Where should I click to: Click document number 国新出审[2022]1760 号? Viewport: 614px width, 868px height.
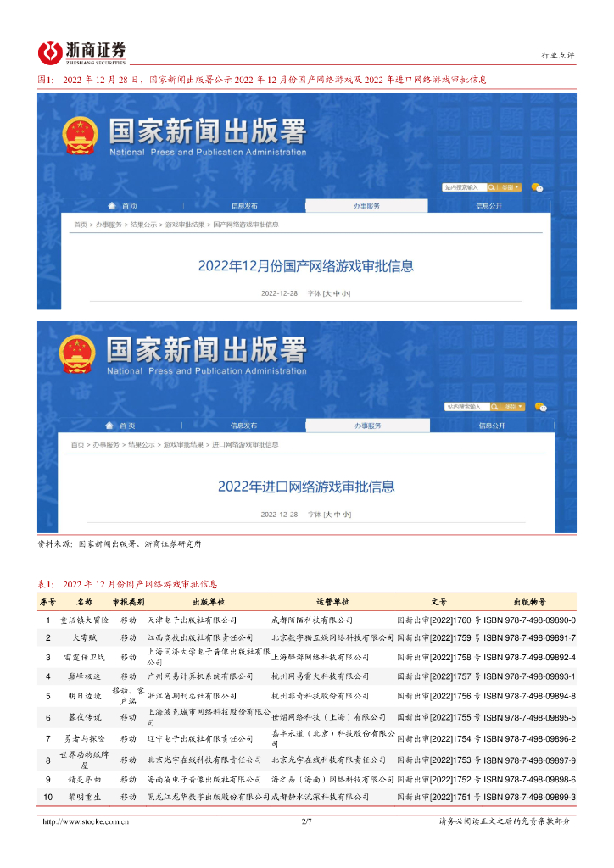click(439, 620)
